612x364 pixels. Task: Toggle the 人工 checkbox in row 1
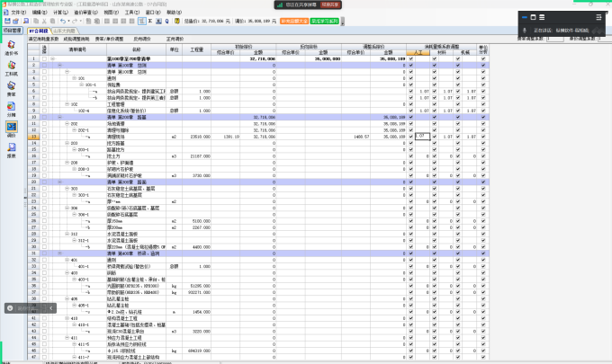pos(411,58)
